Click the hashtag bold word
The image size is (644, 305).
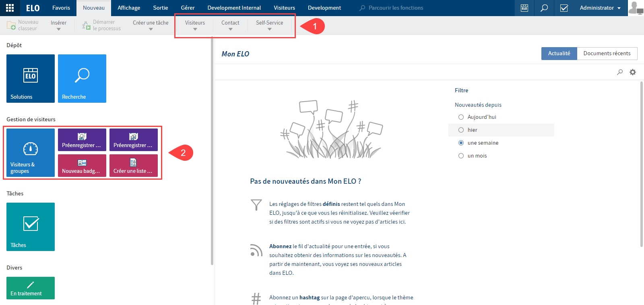pos(310,298)
